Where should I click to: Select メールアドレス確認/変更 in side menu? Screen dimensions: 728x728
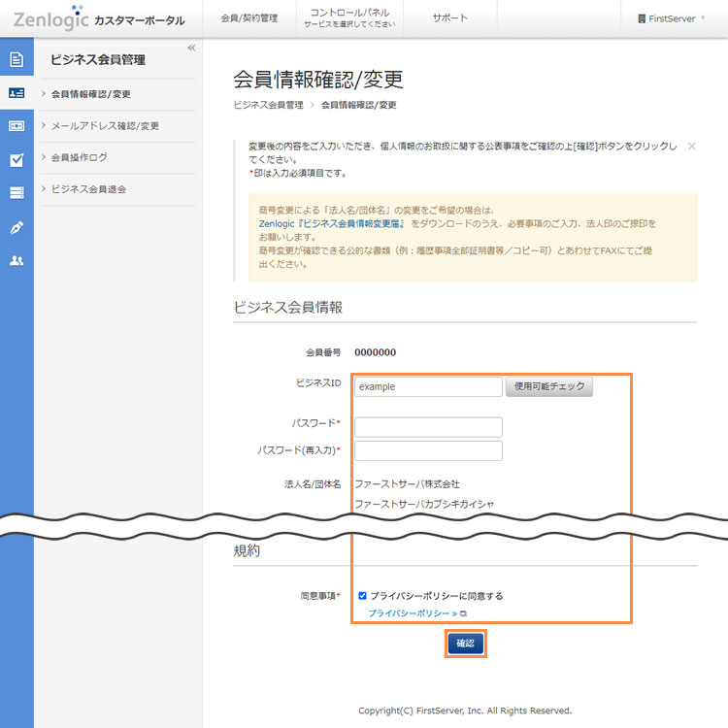tap(105, 125)
